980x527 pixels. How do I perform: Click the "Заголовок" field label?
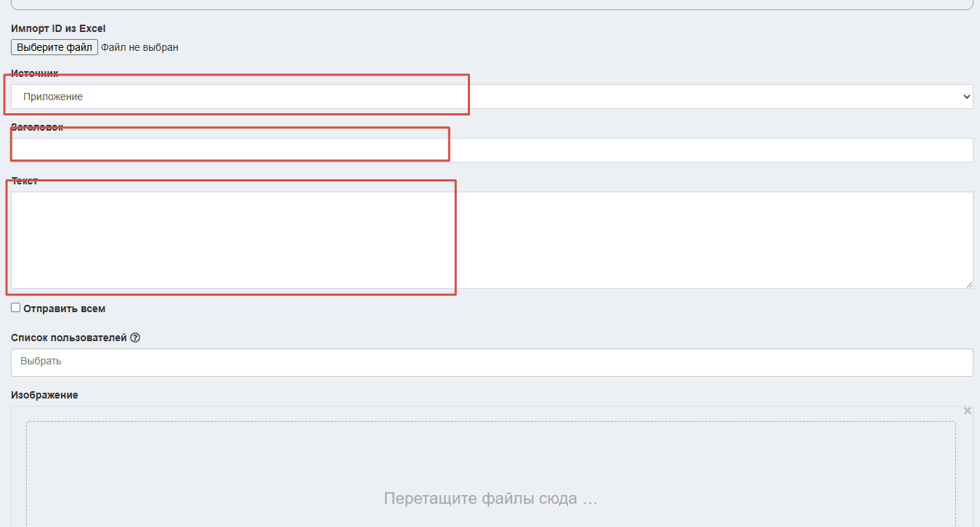point(37,127)
